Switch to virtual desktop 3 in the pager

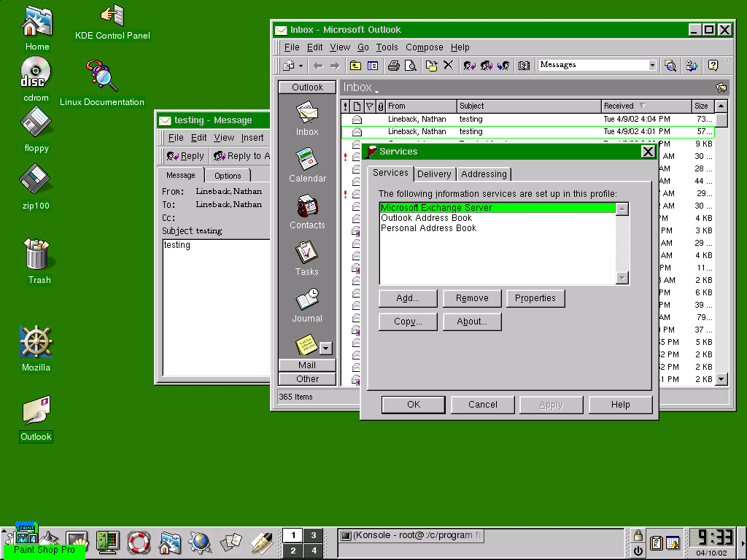314,535
